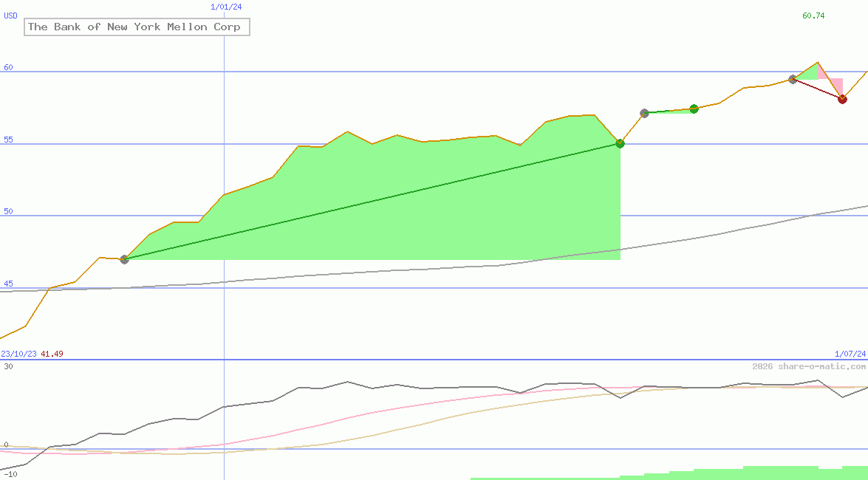Viewport: 868px width, 480px height.
Task: Select the 50 price axis label
Action: point(8,211)
